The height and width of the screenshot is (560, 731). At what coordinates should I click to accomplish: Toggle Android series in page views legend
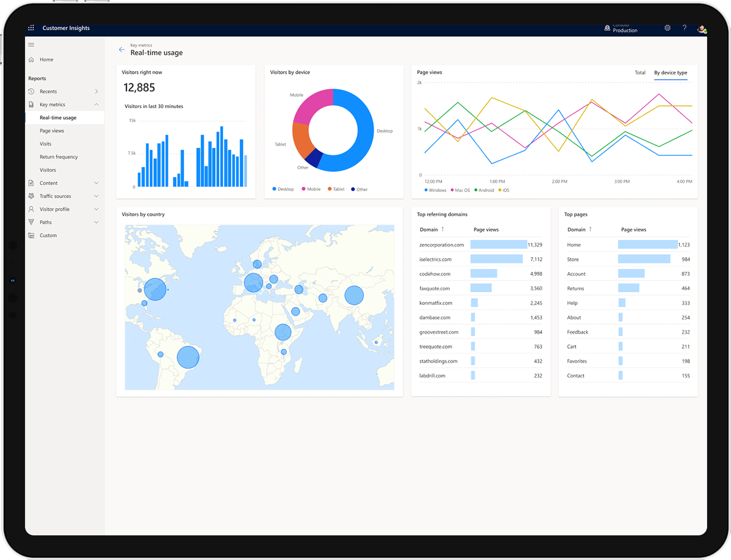click(x=484, y=190)
